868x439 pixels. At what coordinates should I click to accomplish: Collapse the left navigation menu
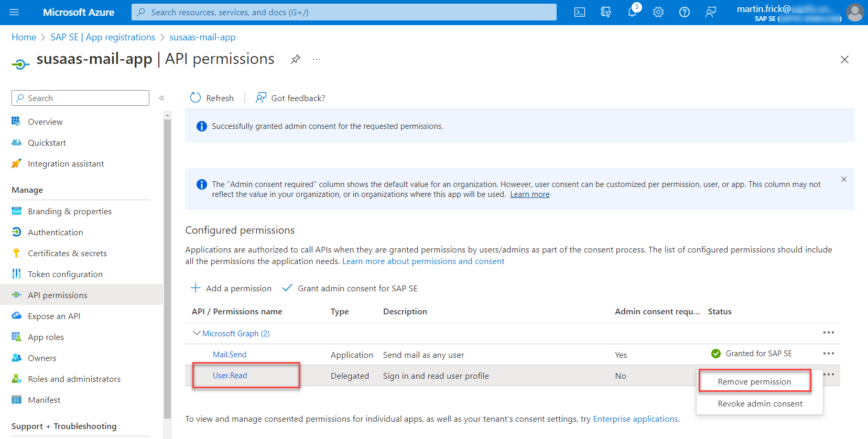[161, 98]
